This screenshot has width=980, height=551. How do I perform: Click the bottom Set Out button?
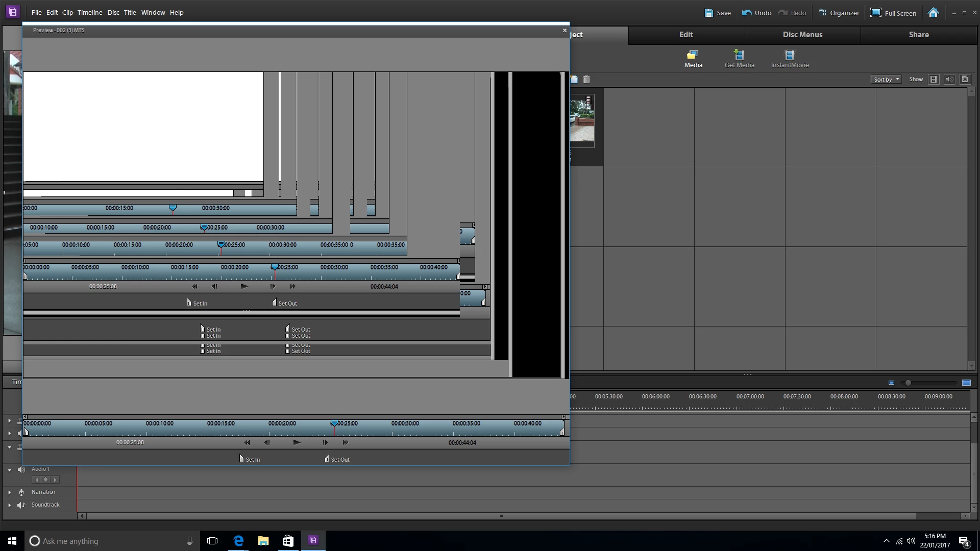click(x=337, y=459)
